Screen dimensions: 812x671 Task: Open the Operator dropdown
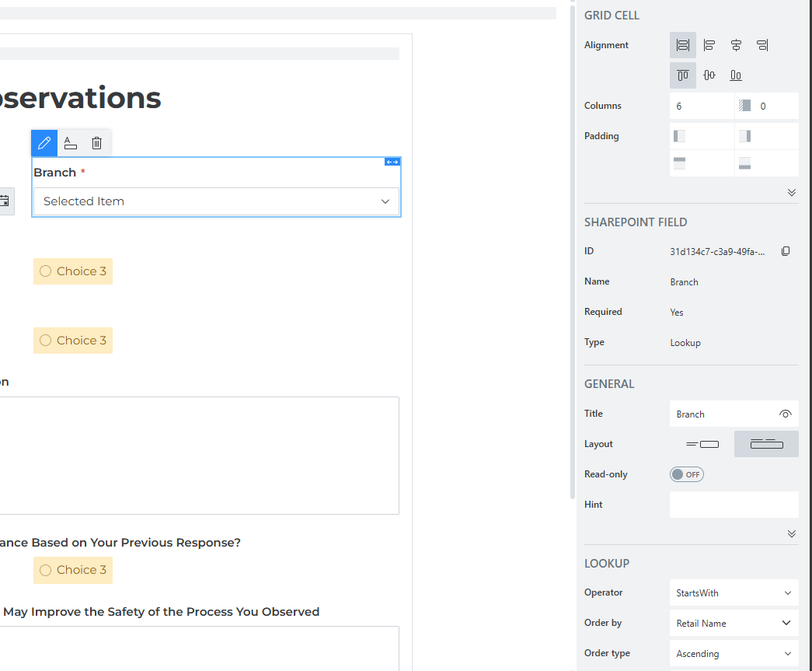pos(734,592)
